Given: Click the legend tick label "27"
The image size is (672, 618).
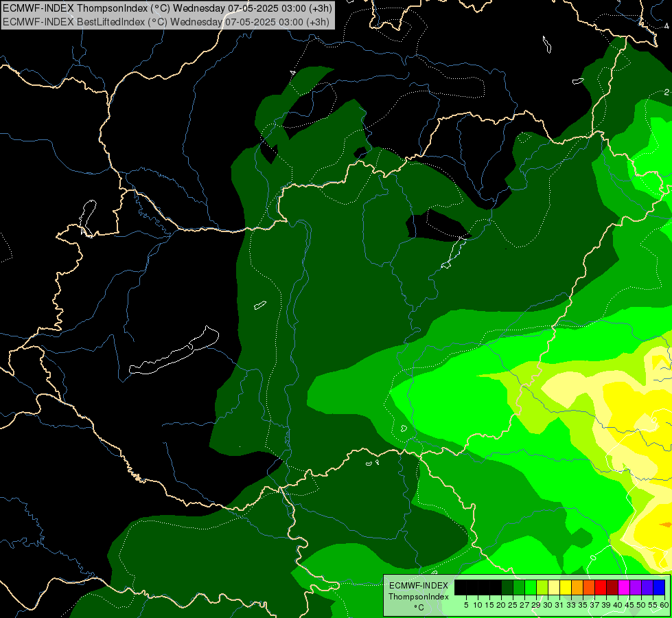Looking at the screenshot, I should [525, 605].
